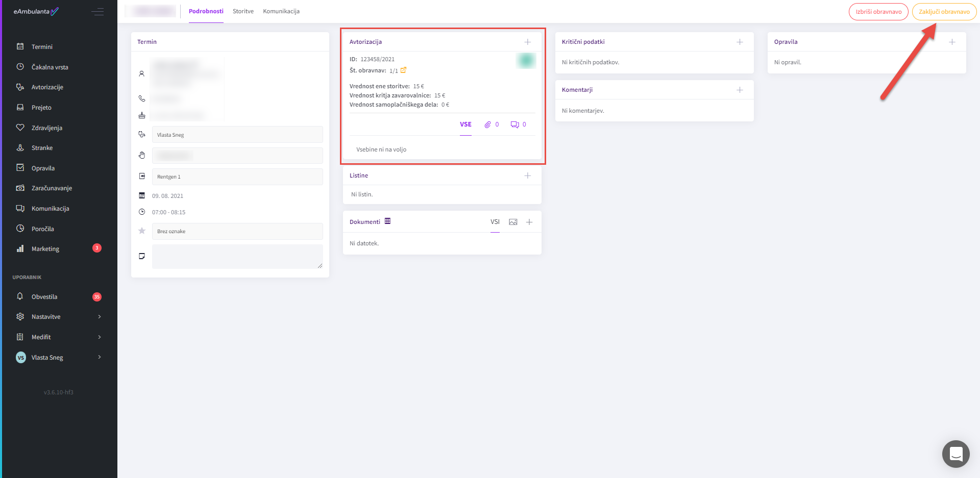Viewport: 980px width, 478px height.
Task: Open the external link icon next to Št. obravnav
Action: [403, 70]
